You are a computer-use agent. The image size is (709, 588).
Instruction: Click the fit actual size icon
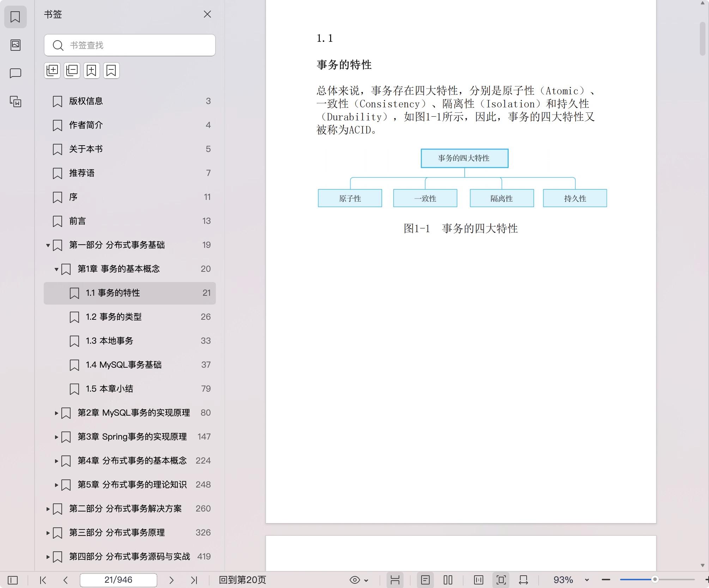point(479,580)
